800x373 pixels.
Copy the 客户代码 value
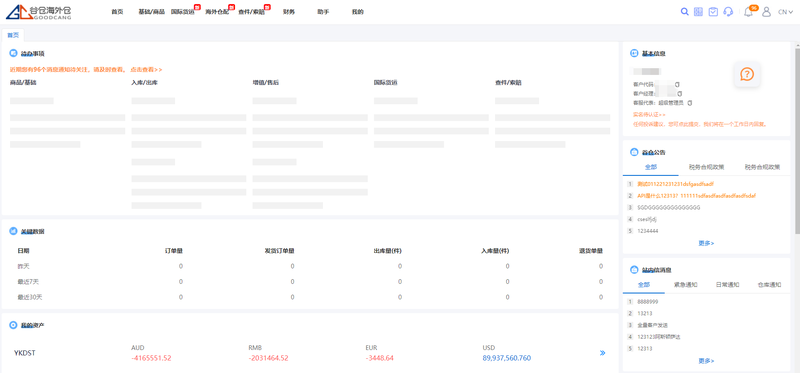[677, 84]
